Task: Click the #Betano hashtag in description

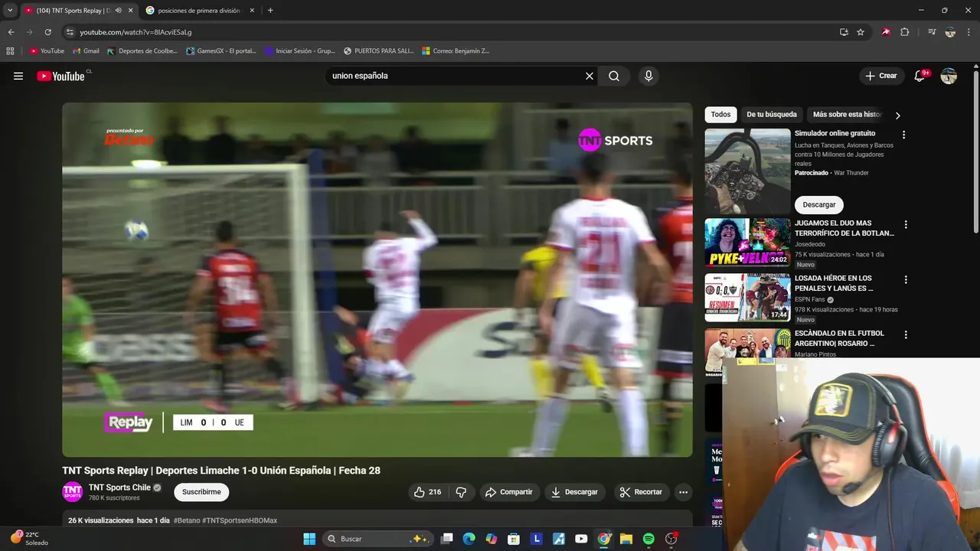Action: (187, 520)
